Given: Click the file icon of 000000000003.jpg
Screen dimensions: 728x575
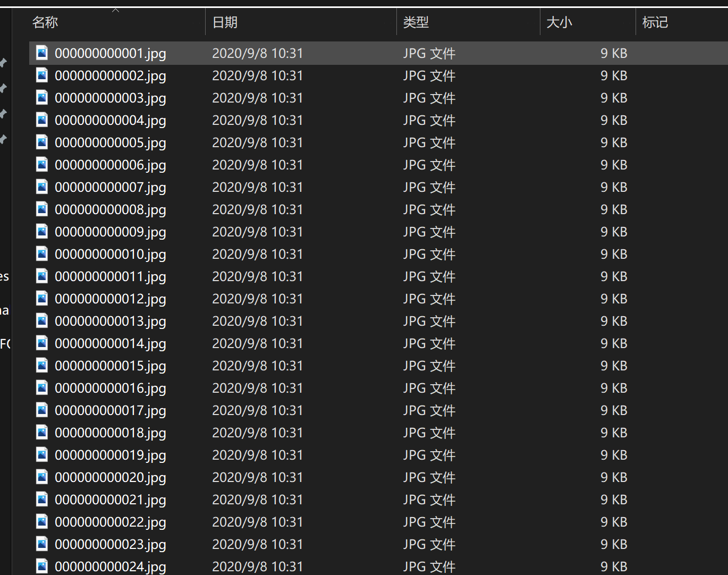Looking at the screenshot, I should pyautogui.click(x=42, y=97).
